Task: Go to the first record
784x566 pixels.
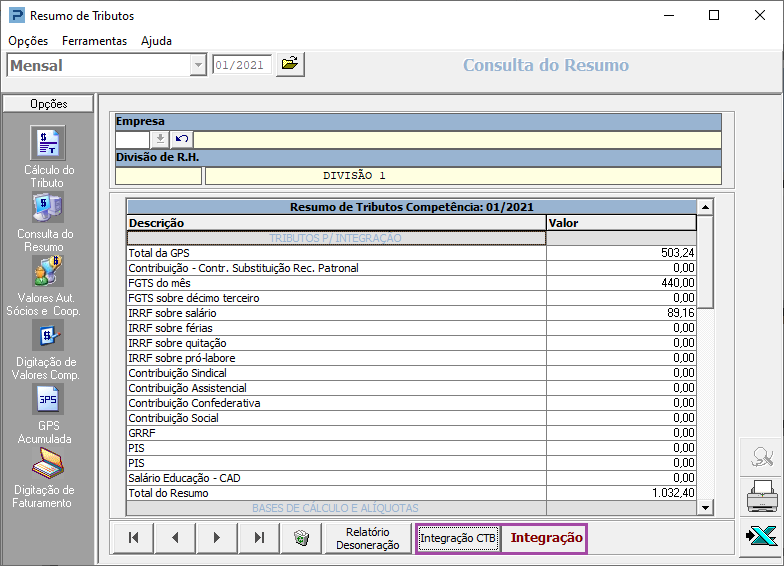Action: (133, 538)
